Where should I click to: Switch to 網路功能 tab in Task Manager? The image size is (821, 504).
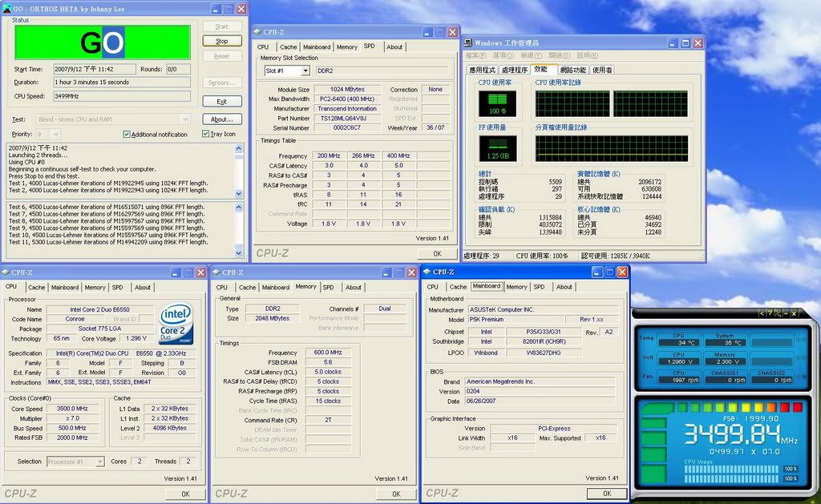(x=572, y=70)
